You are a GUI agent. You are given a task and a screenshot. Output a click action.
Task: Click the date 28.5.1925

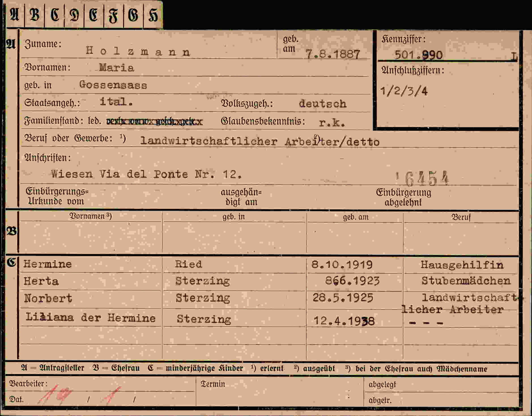(343, 298)
